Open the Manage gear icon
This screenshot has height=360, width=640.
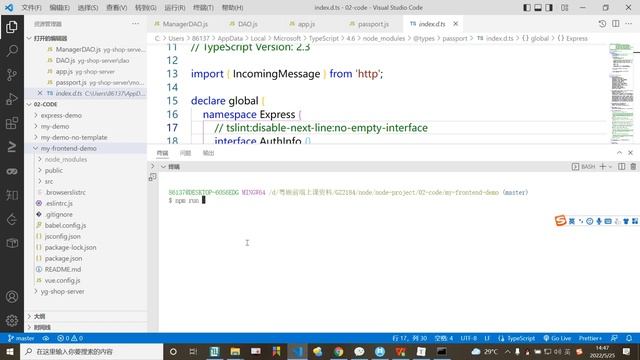pos(12,320)
